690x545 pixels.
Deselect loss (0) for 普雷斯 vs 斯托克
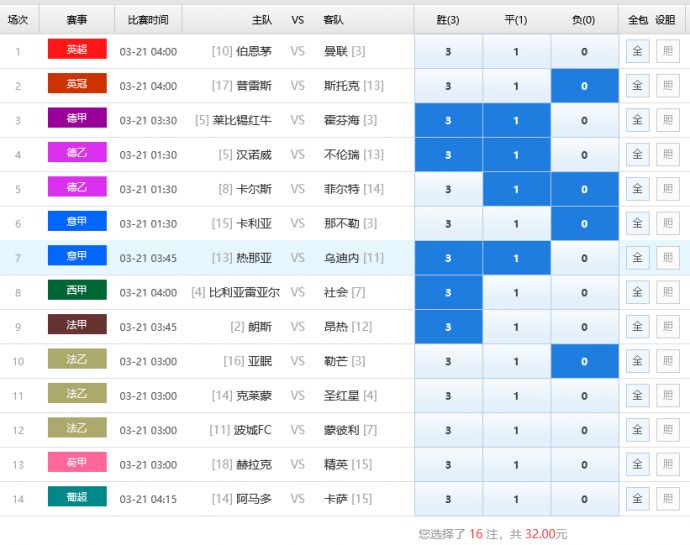[584, 86]
